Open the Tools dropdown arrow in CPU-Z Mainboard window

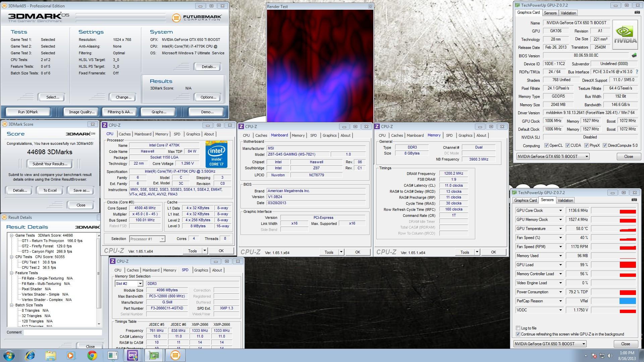(x=341, y=252)
